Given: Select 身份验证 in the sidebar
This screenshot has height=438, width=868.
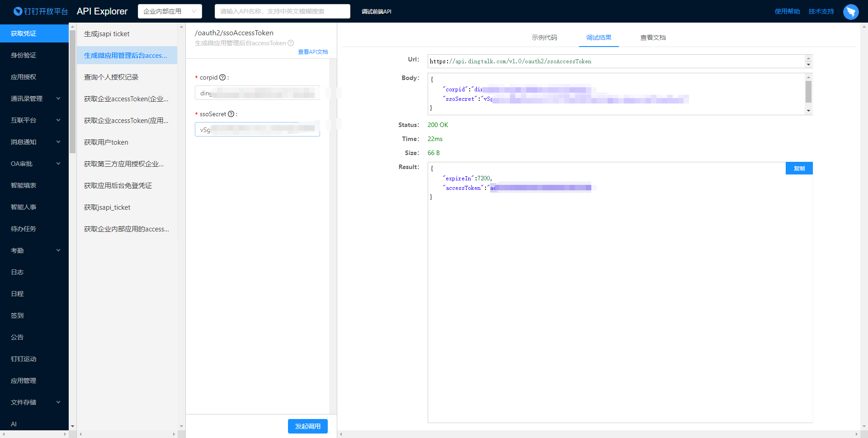Looking at the screenshot, I should 34,55.
